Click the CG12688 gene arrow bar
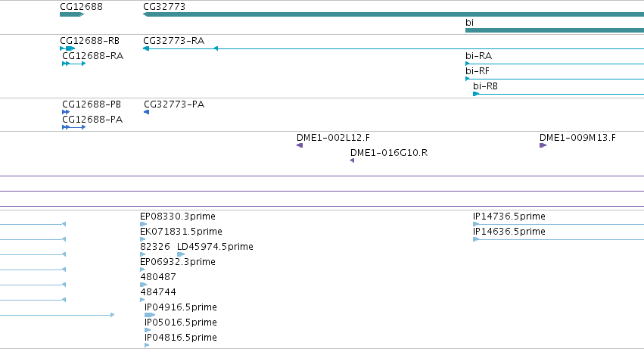Screen dimensions: 644x349 pyautogui.click(x=72, y=14)
